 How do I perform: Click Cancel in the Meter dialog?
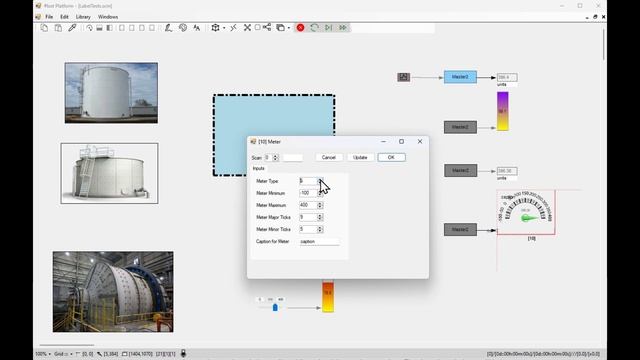tap(329, 158)
